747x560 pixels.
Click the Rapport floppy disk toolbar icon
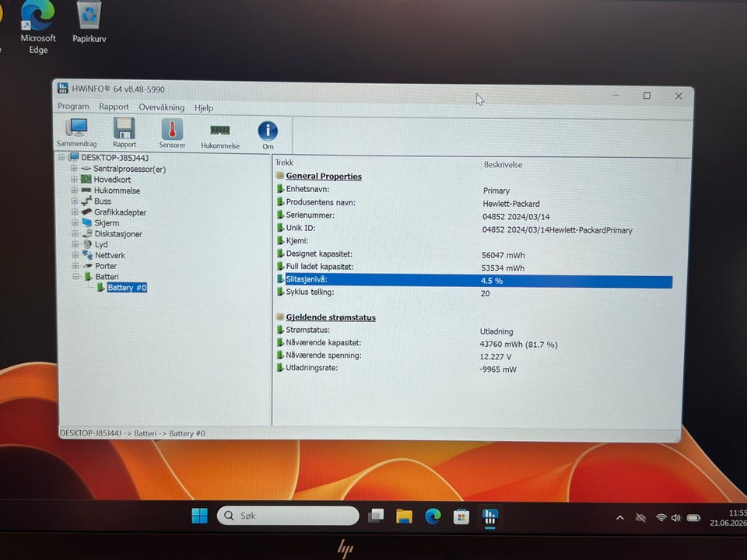[124, 132]
